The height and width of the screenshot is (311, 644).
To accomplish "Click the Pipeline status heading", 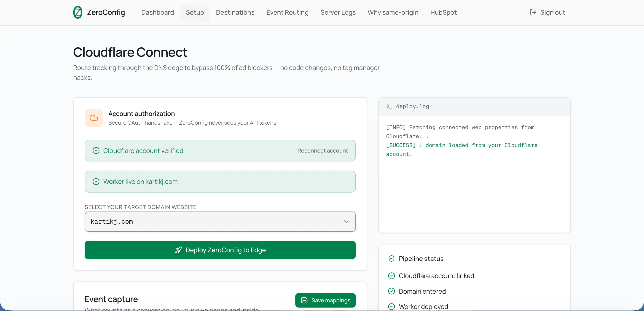I will [x=421, y=258].
